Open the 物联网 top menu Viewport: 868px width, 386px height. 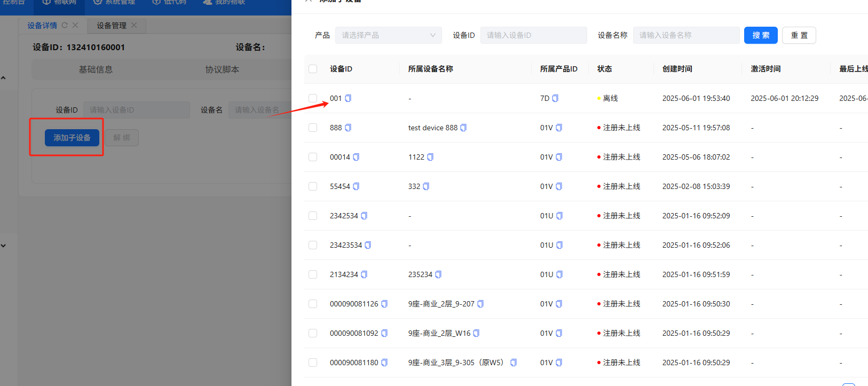(x=59, y=3)
